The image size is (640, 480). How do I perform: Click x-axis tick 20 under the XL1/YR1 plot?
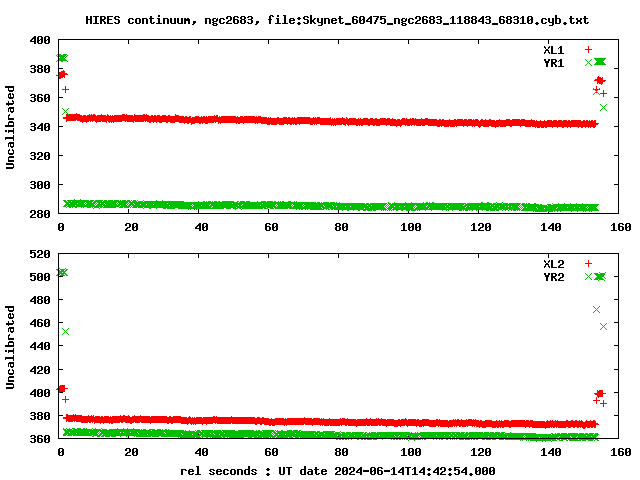(131, 227)
